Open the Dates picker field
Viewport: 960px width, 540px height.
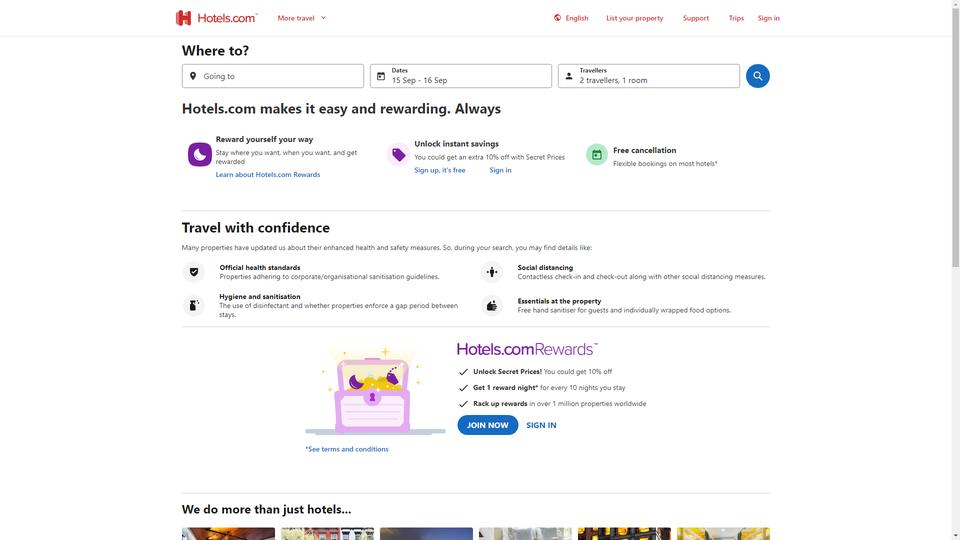pos(460,76)
